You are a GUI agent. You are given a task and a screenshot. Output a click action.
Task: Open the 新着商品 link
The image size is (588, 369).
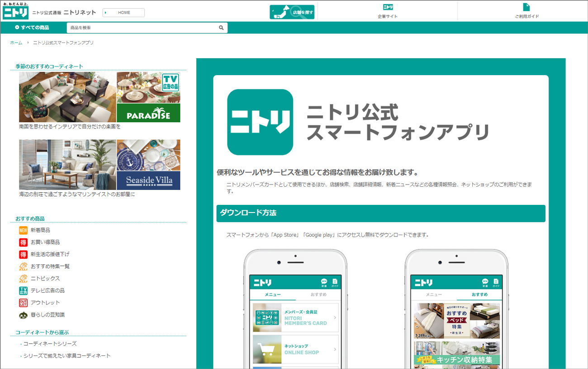40,230
